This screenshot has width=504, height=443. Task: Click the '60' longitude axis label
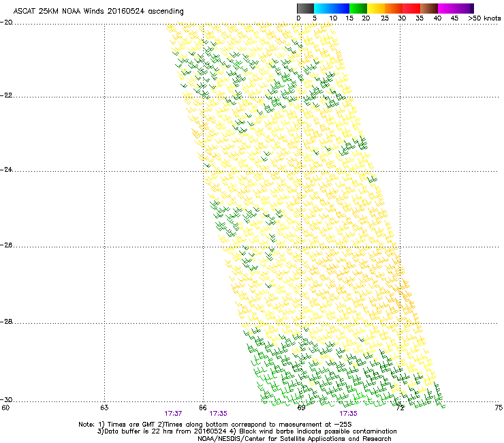(x=5, y=408)
